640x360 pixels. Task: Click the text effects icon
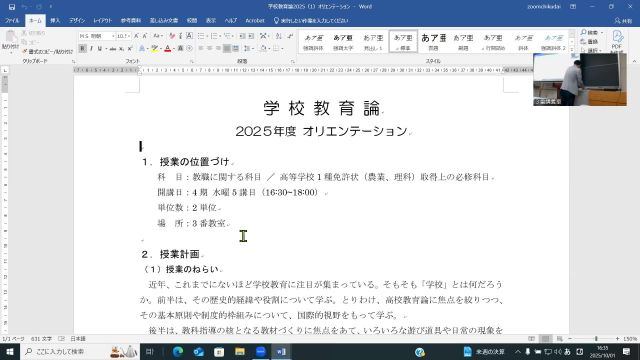click(x=142, y=49)
